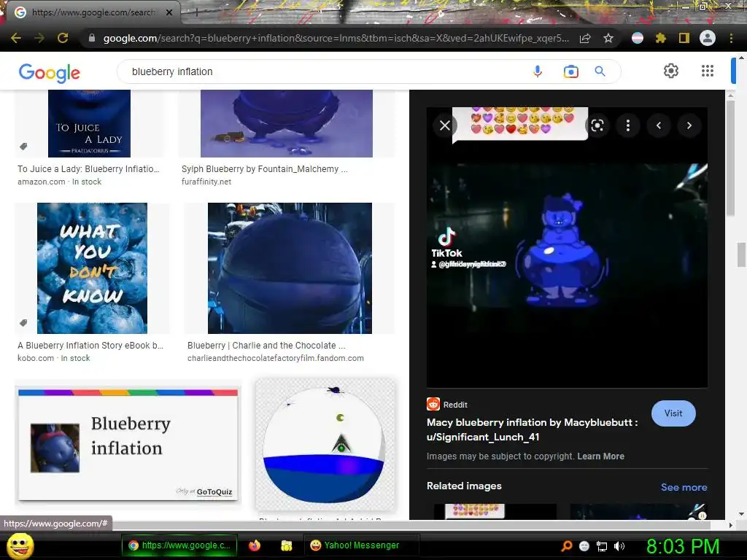747x560 pixels.
Task: Click the smiley start button
Action: pyautogui.click(x=20, y=545)
